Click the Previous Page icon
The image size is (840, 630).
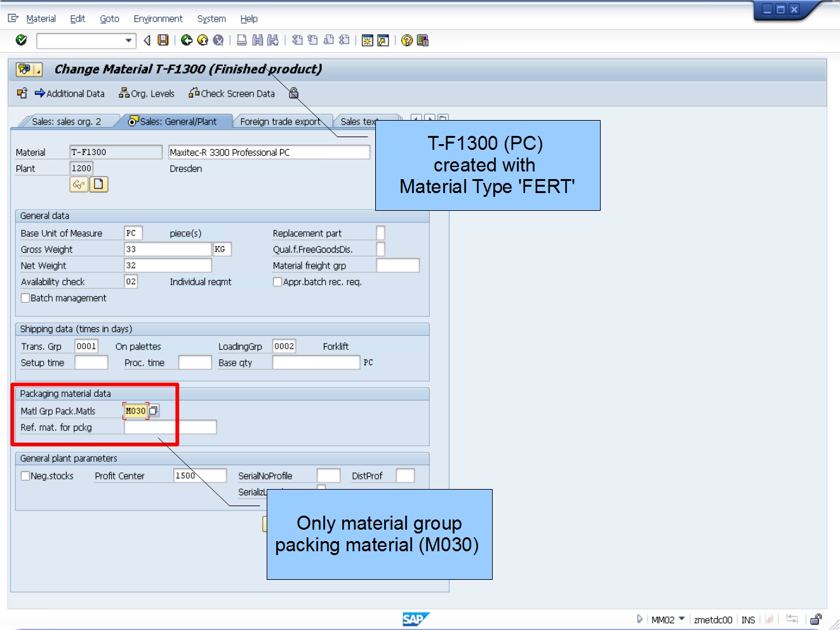[x=312, y=40]
